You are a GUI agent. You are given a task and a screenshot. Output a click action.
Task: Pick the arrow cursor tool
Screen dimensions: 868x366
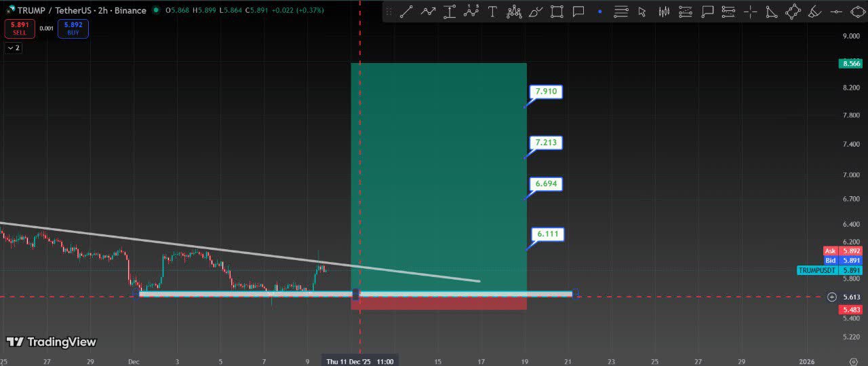(x=642, y=12)
